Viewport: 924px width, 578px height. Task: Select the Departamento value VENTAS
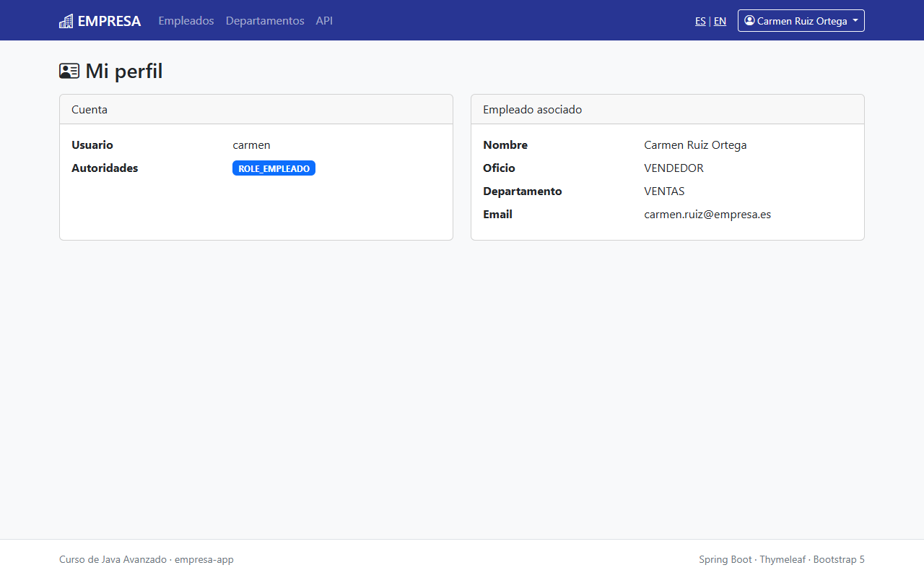(x=664, y=191)
